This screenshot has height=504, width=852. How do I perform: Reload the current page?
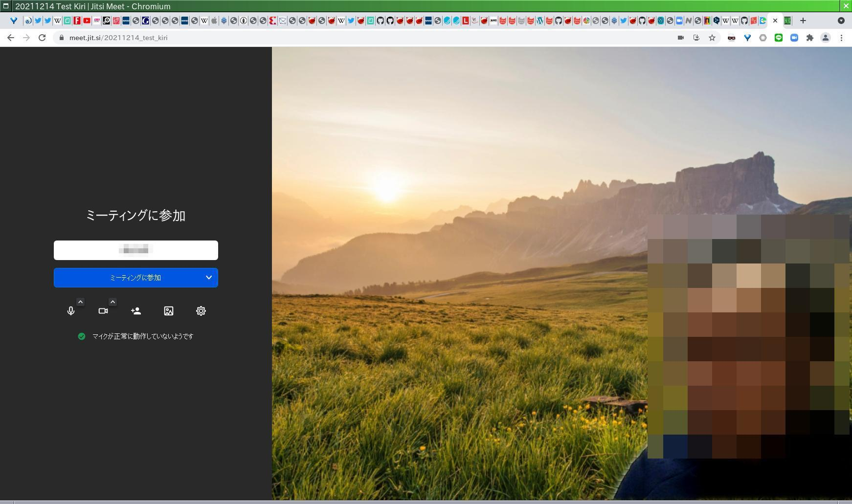[x=42, y=38]
